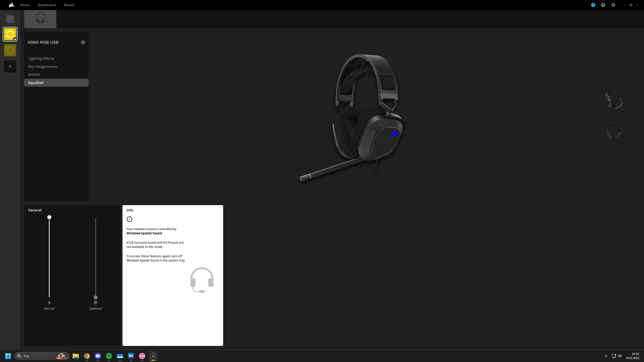Open the help question mark icon
Viewport: 644px width, 362px height.
point(603,5)
